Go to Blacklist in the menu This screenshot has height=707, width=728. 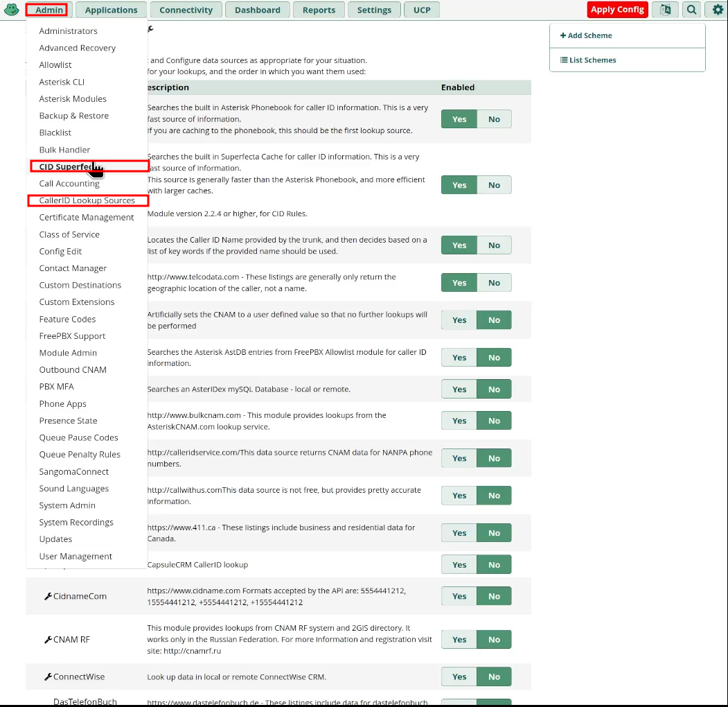click(x=55, y=133)
